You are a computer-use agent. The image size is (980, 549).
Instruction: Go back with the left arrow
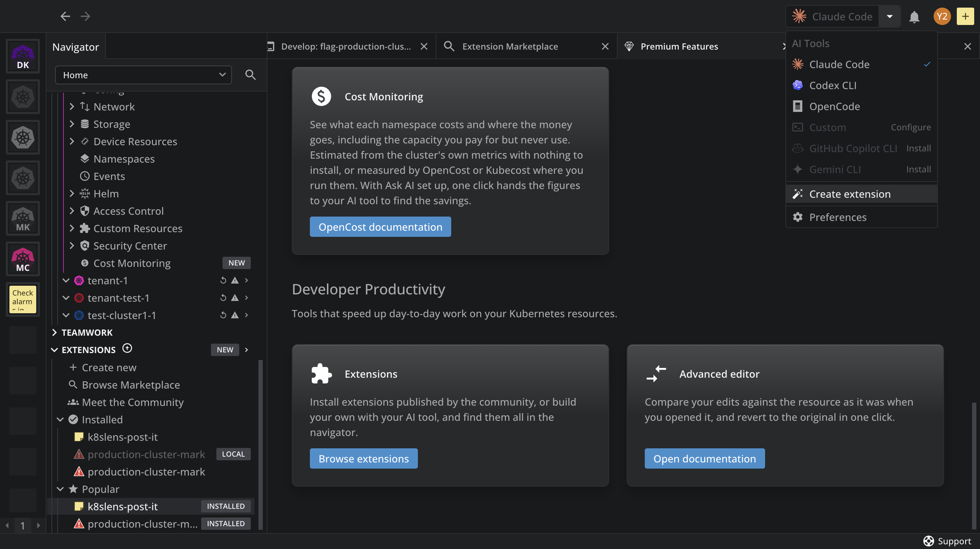point(65,16)
